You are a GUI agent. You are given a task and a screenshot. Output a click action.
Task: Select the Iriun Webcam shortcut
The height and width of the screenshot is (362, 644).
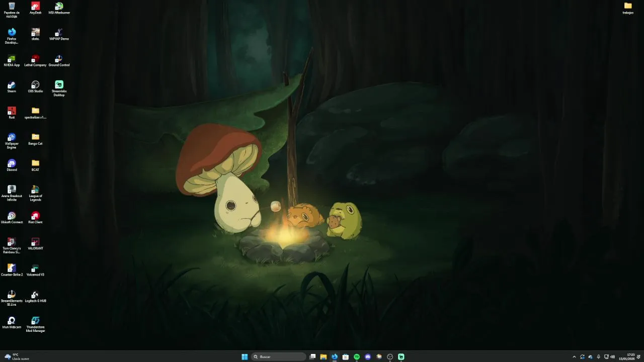pyautogui.click(x=12, y=322)
